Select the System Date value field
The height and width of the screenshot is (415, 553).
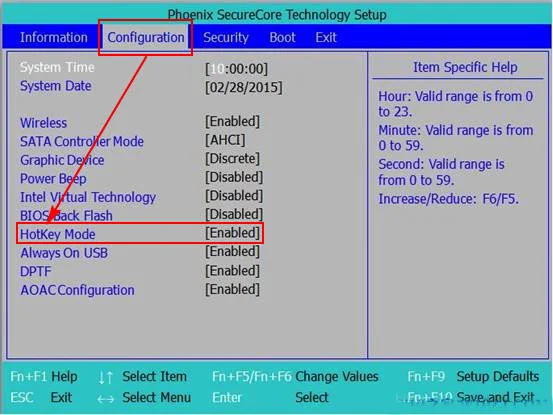(244, 87)
